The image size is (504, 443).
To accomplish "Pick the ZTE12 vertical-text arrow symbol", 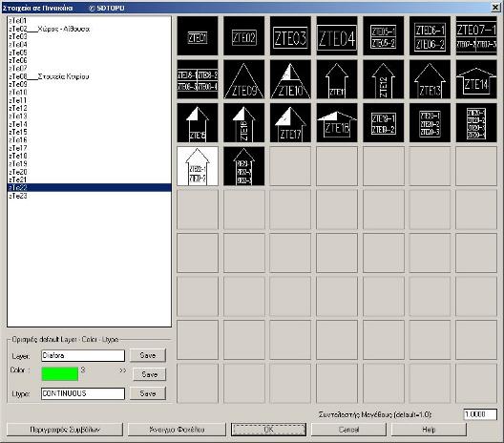I will pyautogui.click(x=383, y=79).
